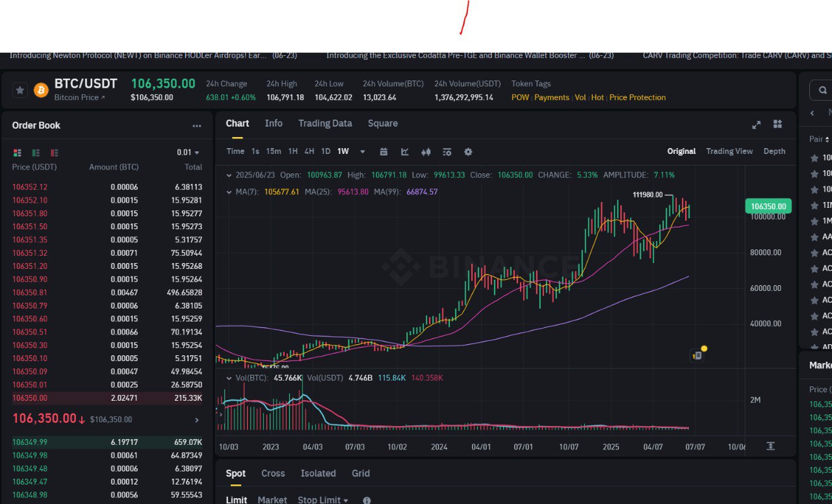Image resolution: width=832 pixels, height=504 pixels.
Task: Open the chart date range calendar icon
Action: pos(383,152)
